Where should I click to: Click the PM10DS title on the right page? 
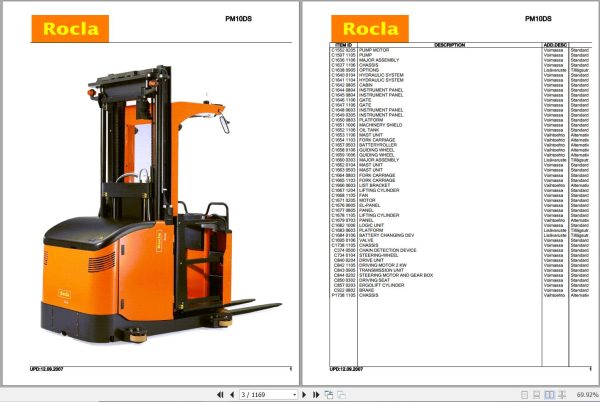tap(538, 19)
